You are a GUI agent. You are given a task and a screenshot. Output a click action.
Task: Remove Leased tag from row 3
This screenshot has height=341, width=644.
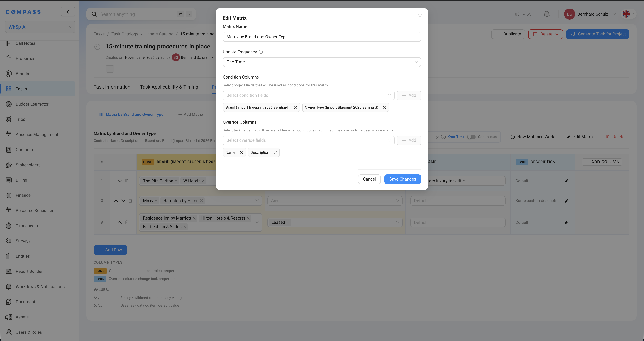click(x=288, y=223)
